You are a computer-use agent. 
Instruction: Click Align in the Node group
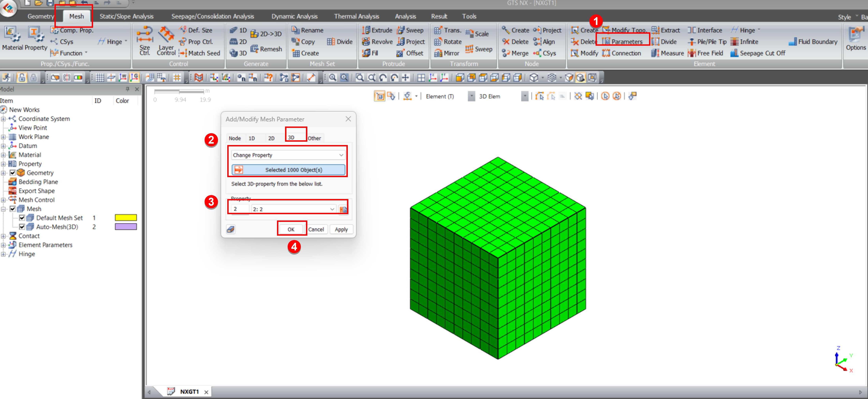click(x=544, y=42)
